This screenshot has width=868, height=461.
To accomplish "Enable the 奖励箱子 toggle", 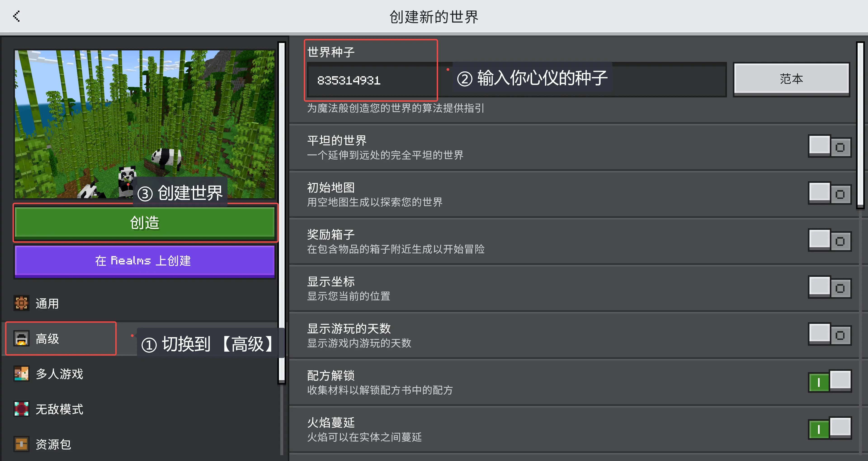I will [x=830, y=241].
